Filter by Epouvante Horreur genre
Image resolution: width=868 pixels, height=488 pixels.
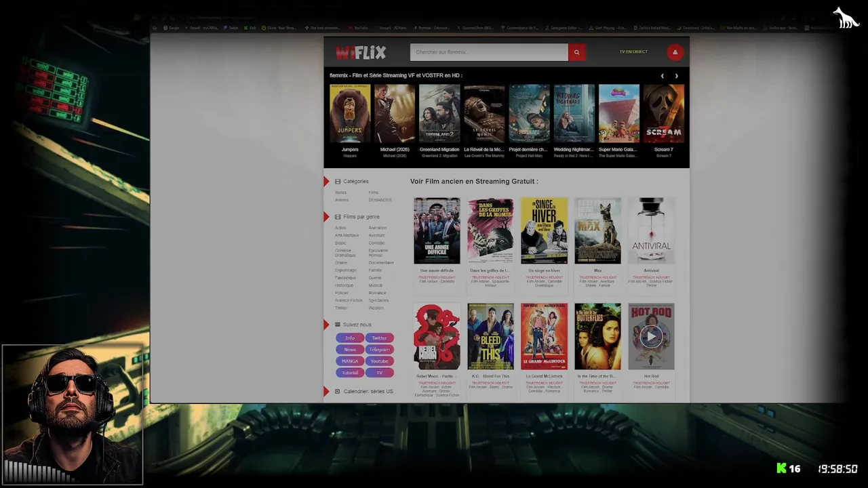click(x=378, y=253)
